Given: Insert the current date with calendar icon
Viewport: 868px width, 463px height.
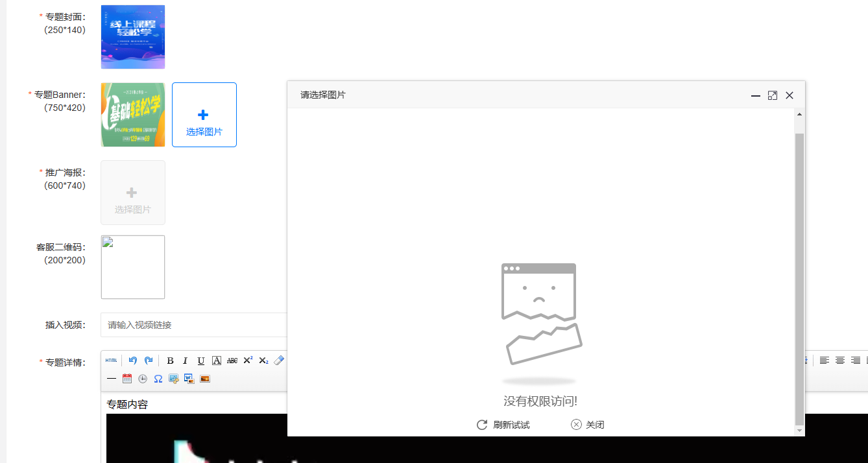Looking at the screenshot, I should click(127, 379).
